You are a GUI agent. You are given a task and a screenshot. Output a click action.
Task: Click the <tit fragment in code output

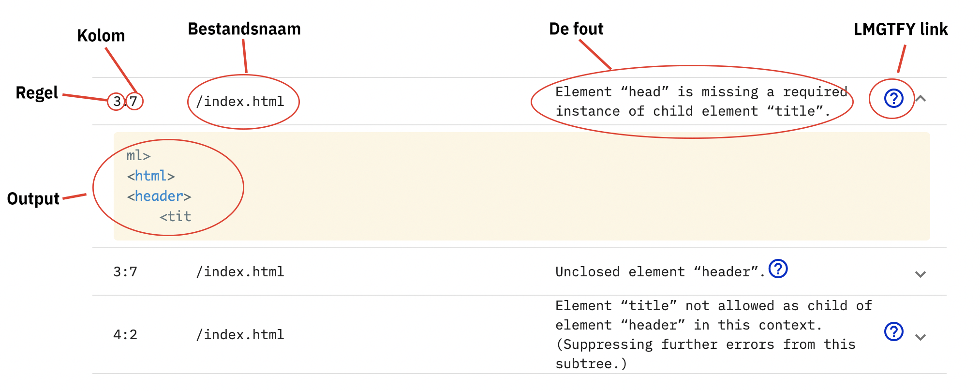(x=176, y=217)
